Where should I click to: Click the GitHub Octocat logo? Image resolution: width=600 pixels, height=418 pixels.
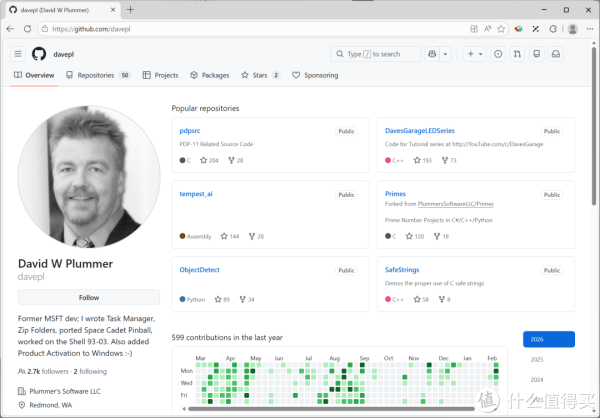[39, 54]
